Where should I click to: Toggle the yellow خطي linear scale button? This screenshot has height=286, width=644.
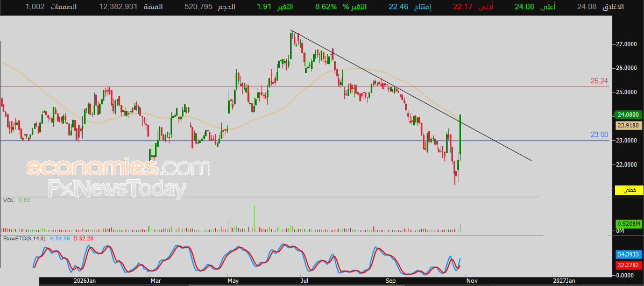coord(628,190)
